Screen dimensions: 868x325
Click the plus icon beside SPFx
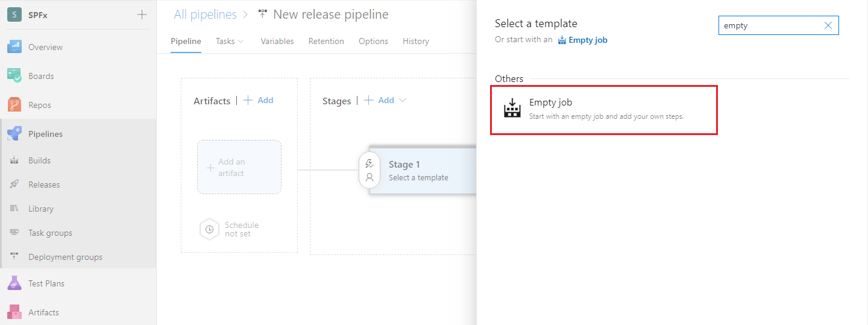click(x=142, y=14)
